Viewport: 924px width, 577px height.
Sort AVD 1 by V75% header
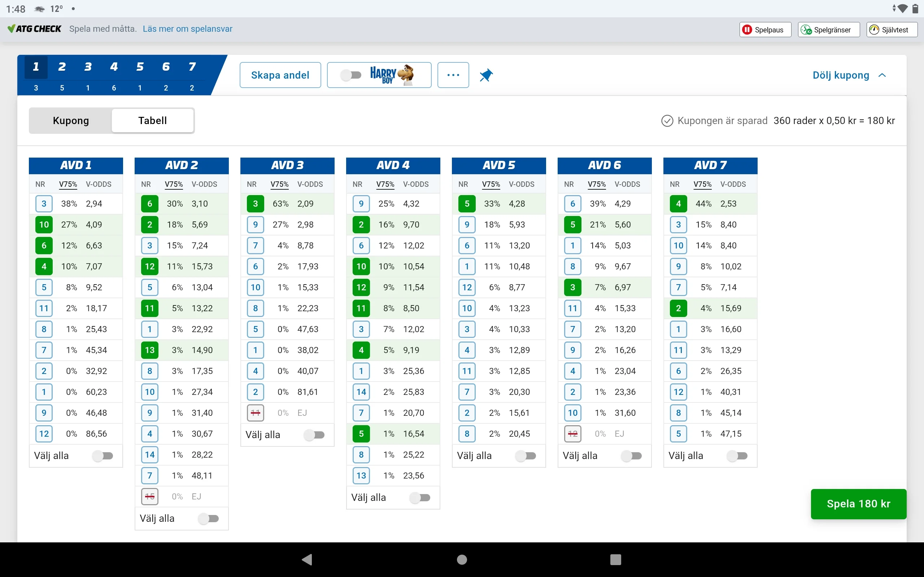click(68, 184)
